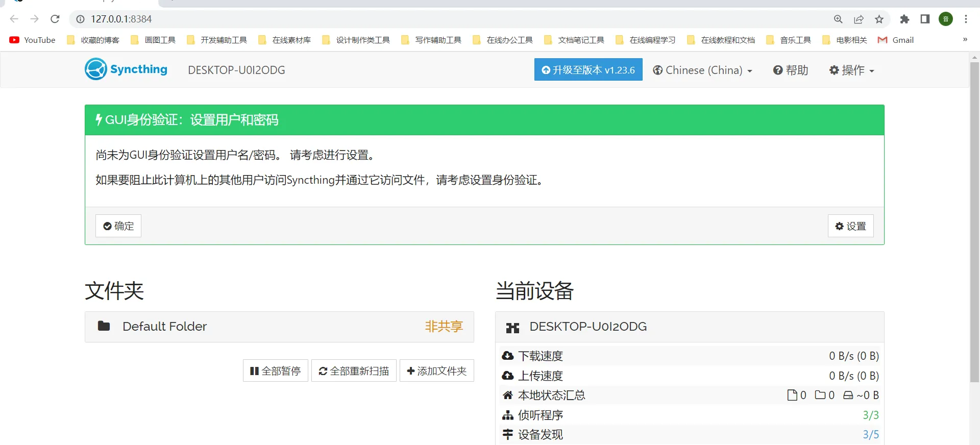Image resolution: width=980 pixels, height=445 pixels.
Task: Click the Default Folder folder icon
Action: click(x=104, y=326)
